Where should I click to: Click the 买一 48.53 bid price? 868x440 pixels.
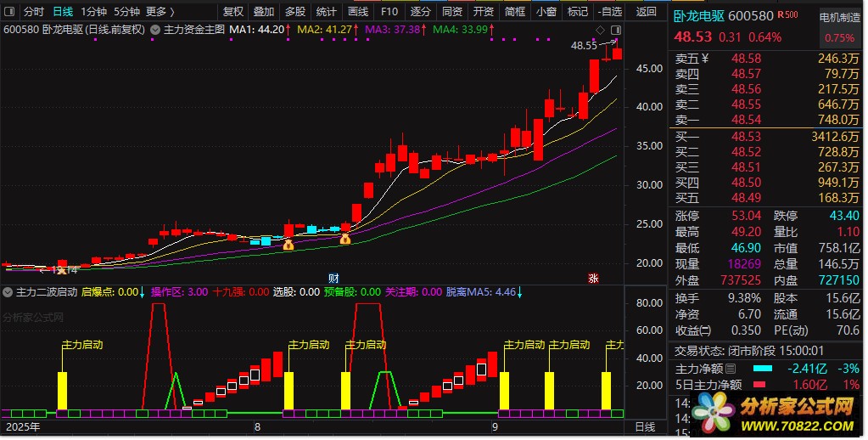click(746, 136)
